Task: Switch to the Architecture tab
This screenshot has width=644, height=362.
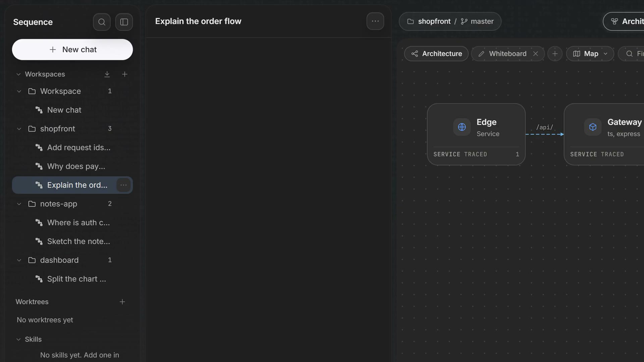Action: click(436, 54)
